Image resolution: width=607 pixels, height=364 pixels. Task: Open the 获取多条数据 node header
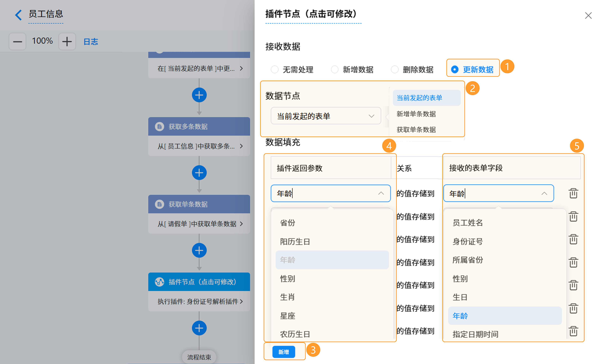(x=199, y=126)
